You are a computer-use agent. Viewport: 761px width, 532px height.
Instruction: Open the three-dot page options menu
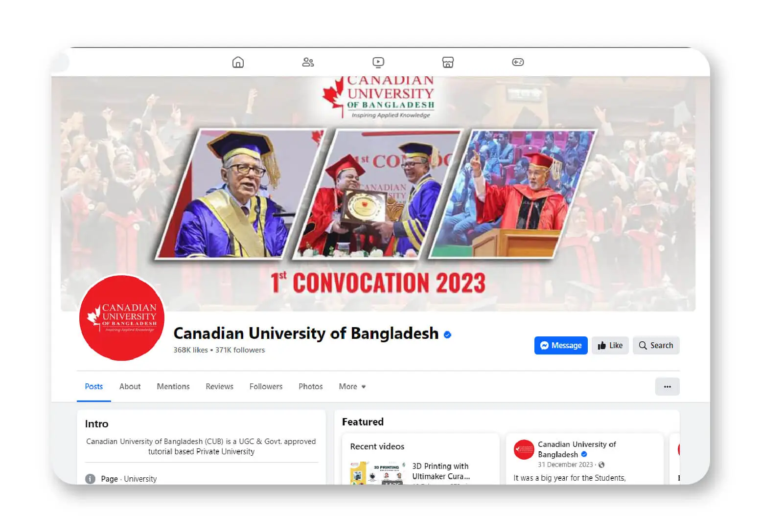coord(667,387)
